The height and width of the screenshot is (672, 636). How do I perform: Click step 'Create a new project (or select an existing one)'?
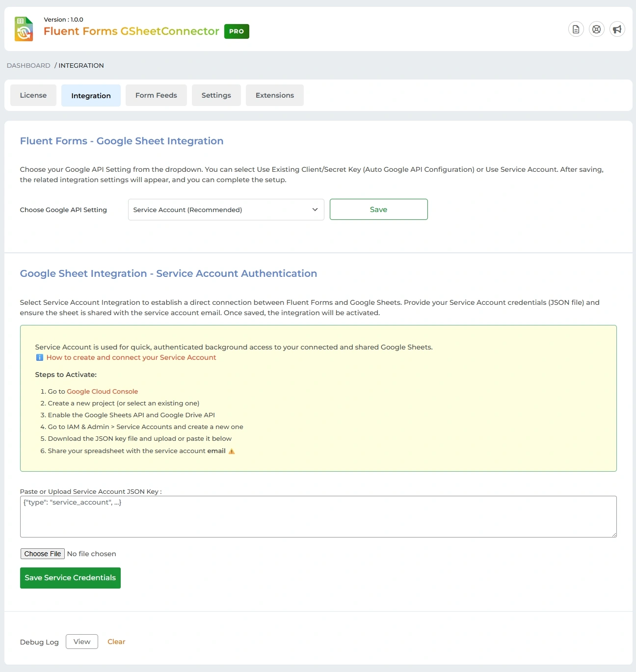coord(124,403)
